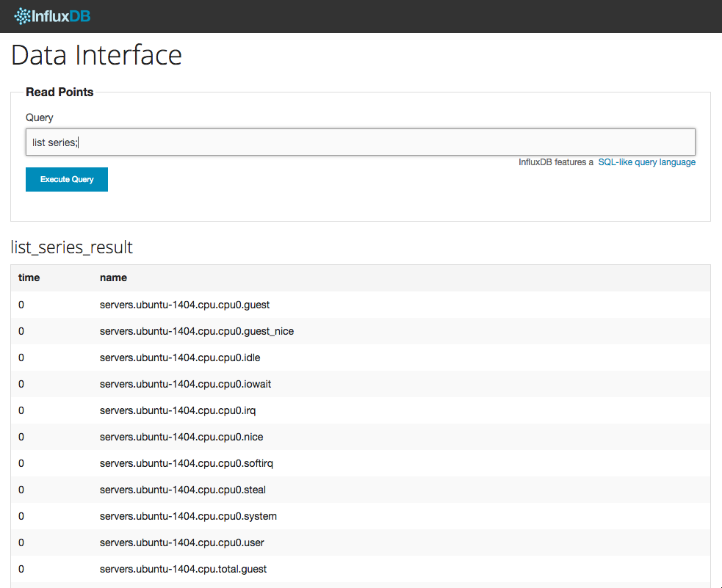Select servers.ubuntu-1404.cpu.cpu0.guest_nice series name
This screenshot has width=722, height=588.
(x=197, y=331)
